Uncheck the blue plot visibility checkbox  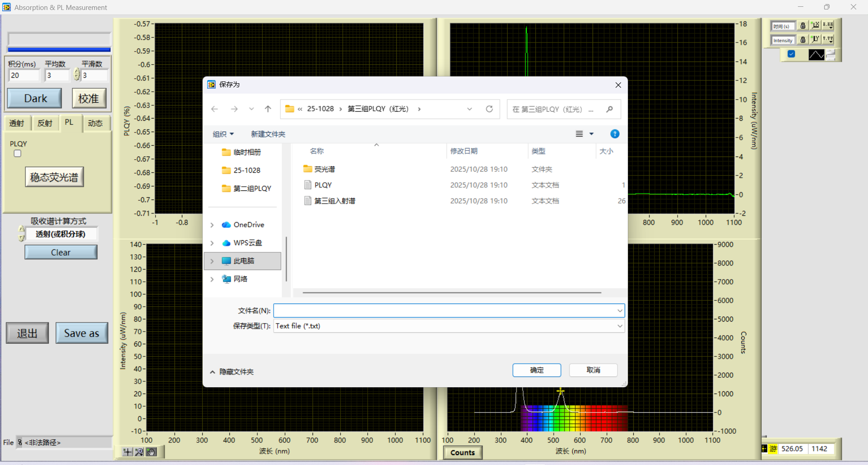(x=791, y=54)
